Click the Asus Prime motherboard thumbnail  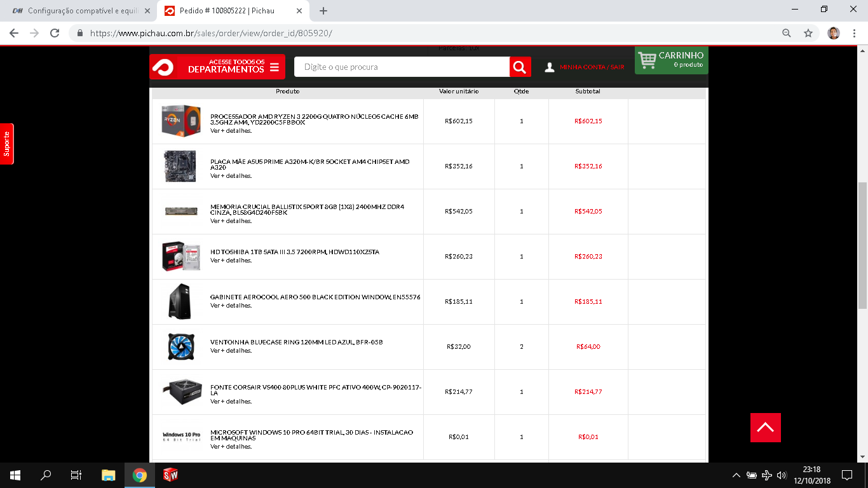[180, 166]
